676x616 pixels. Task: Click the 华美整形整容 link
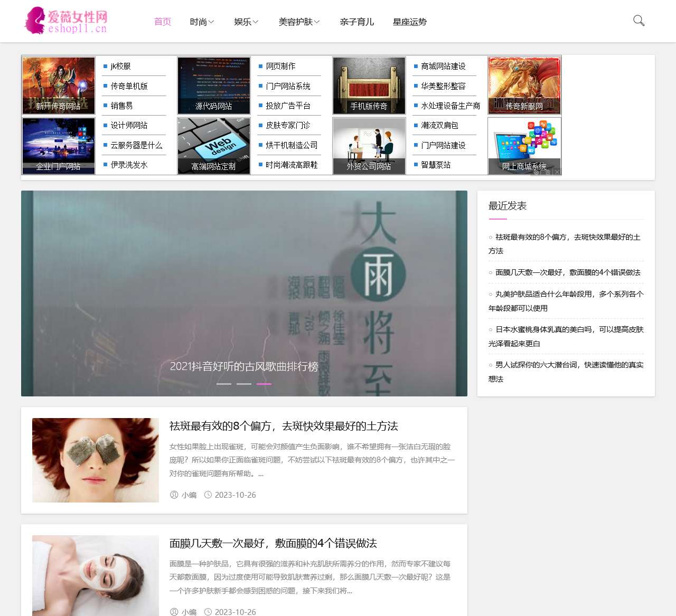443,86
